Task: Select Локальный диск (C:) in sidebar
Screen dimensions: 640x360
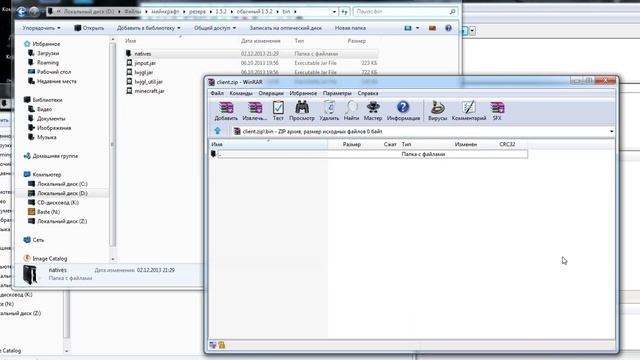Action: pos(62,184)
